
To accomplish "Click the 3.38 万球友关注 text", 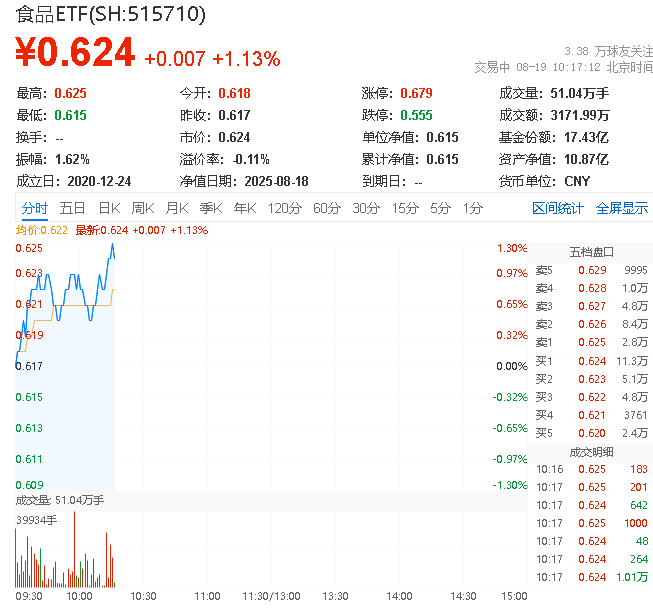I will [608, 52].
